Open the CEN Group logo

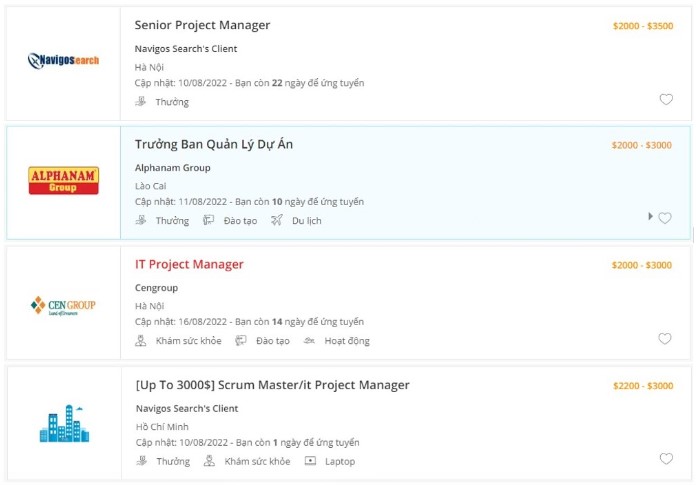point(63,304)
